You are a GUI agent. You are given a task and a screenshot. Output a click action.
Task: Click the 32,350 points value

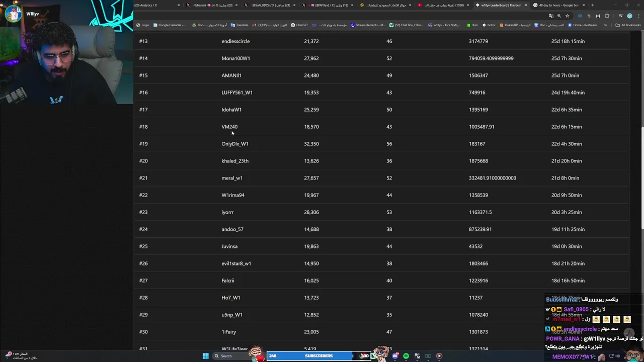click(x=311, y=144)
